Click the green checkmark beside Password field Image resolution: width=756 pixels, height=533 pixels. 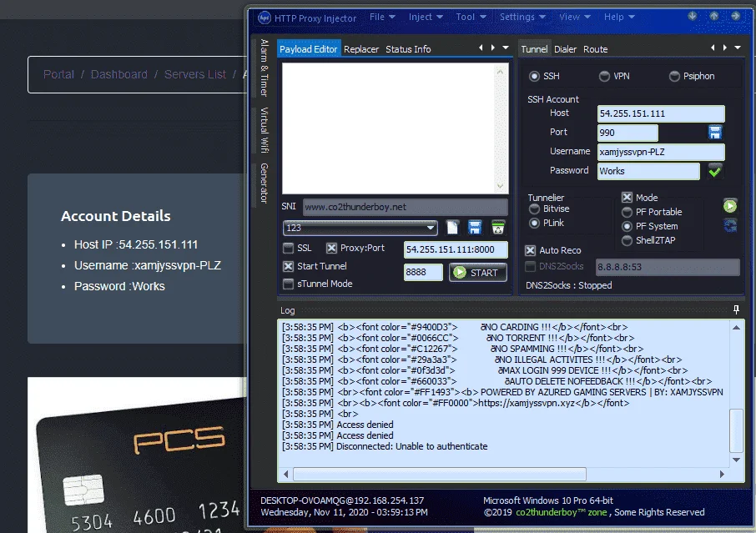pos(714,171)
